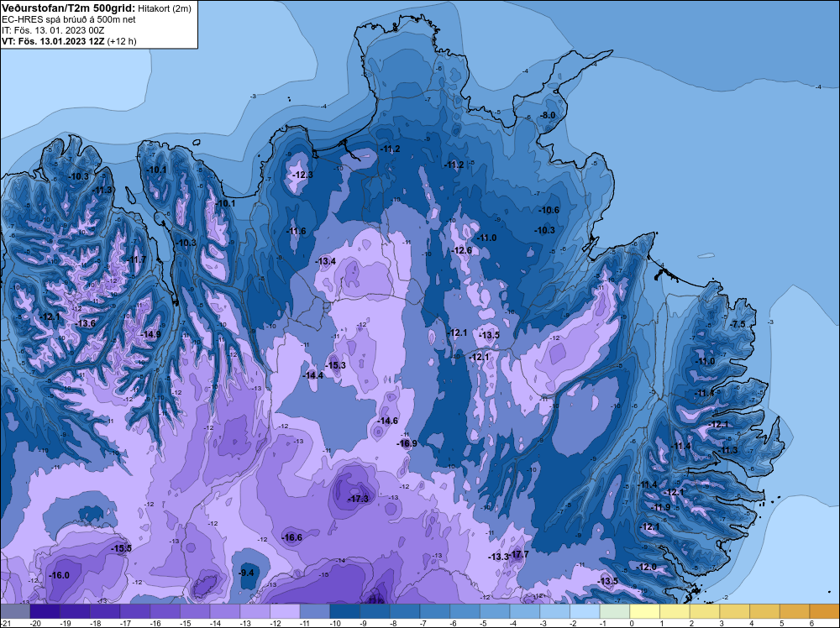The image size is (840, 628).
Task: Select the -13.3 temperature reading
Action: (x=498, y=557)
